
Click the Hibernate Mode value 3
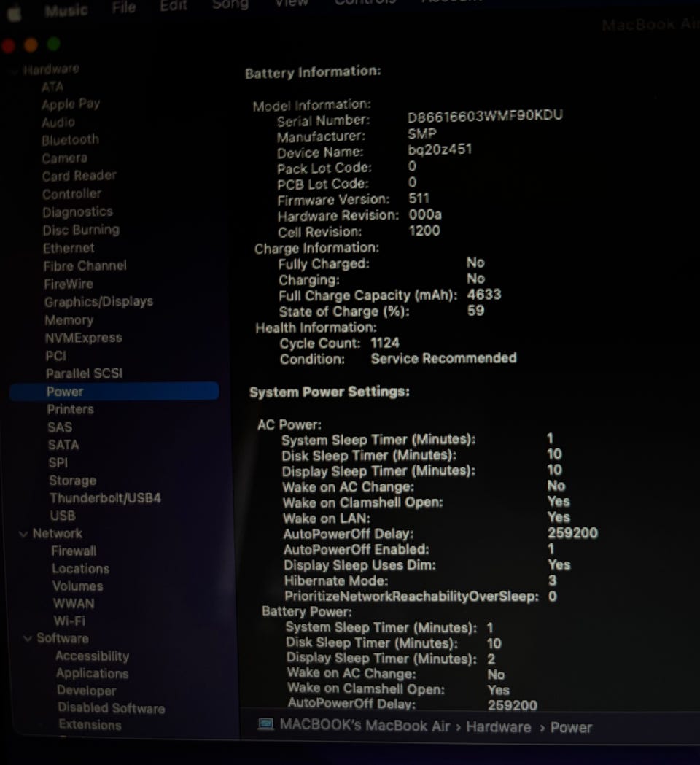pos(552,580)
